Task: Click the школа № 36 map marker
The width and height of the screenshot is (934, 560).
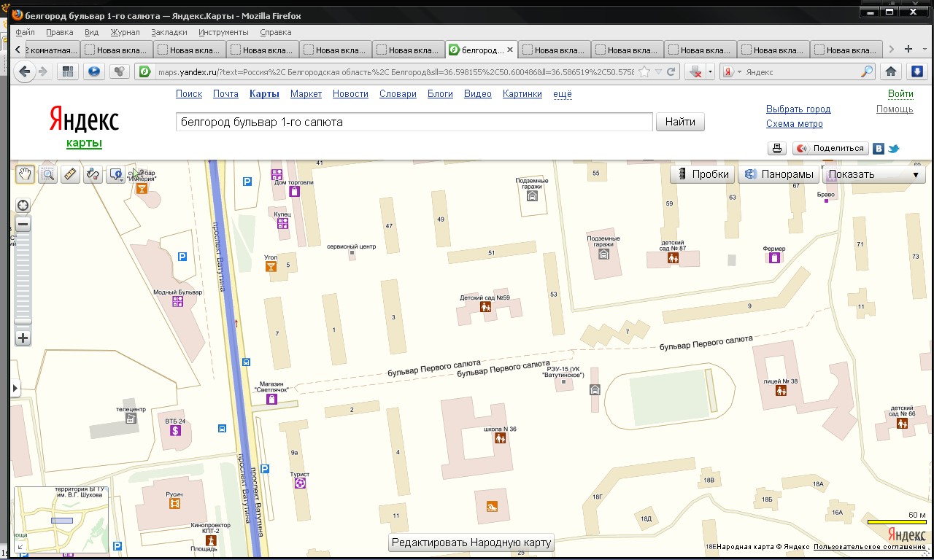Action: 501,438
